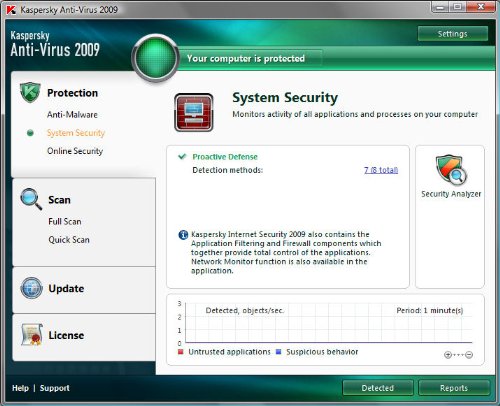Click the System Security firewall icon
This screenshot has width=500, height=406.
[194, 112]
